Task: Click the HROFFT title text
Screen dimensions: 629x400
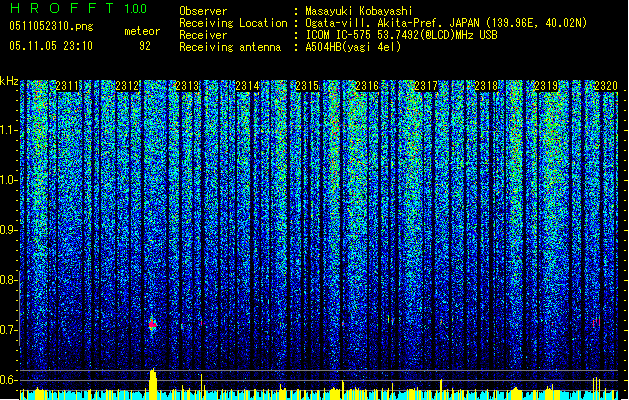Action: (62, 8)
